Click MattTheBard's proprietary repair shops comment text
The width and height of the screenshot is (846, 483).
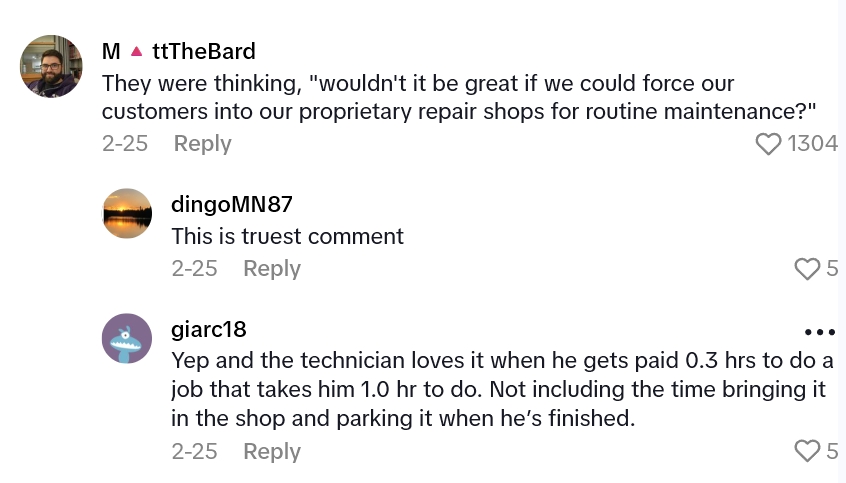click(x=459, y=96)
